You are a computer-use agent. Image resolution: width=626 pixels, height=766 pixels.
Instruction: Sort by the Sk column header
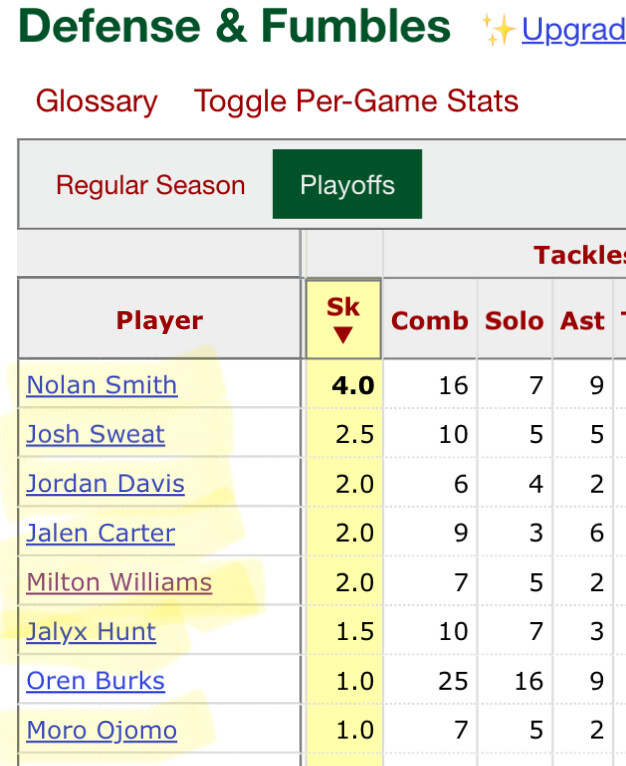(x=343, y=308)
